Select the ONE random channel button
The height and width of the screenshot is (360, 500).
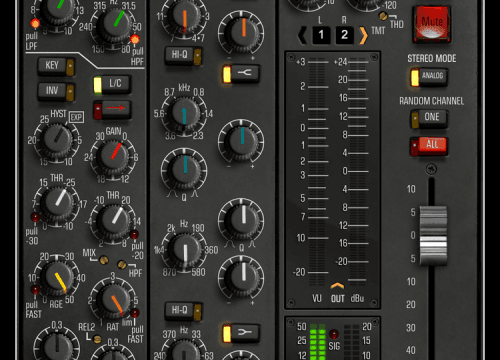[x=429, y=118]
